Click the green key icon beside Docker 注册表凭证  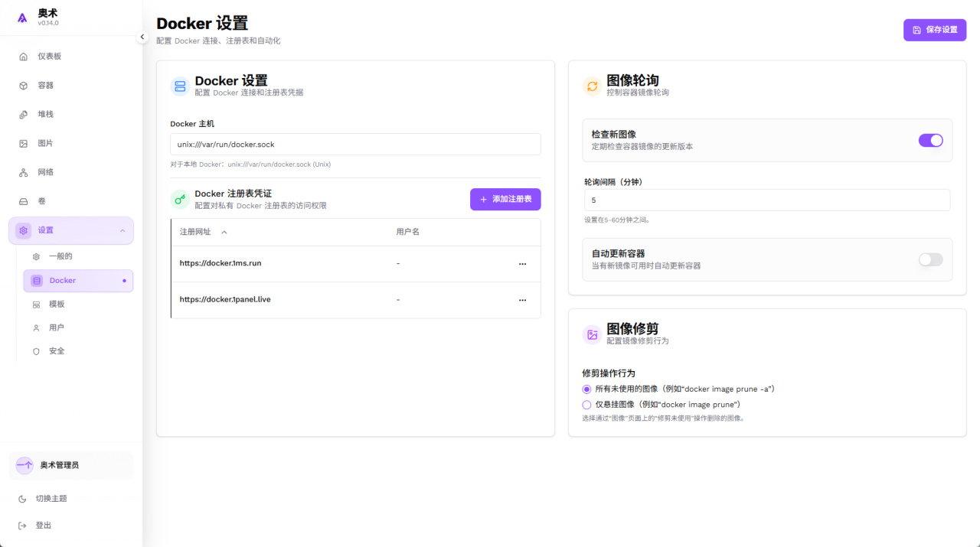point(180,199)
